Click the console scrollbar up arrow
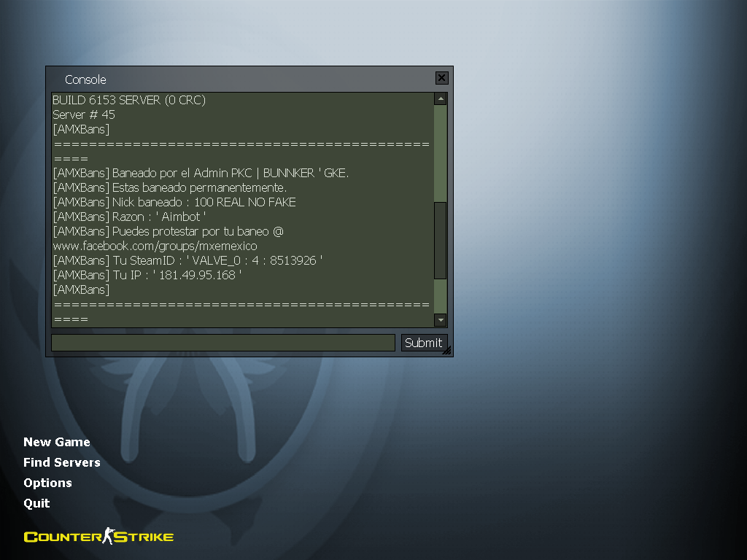 click(440, 98)
